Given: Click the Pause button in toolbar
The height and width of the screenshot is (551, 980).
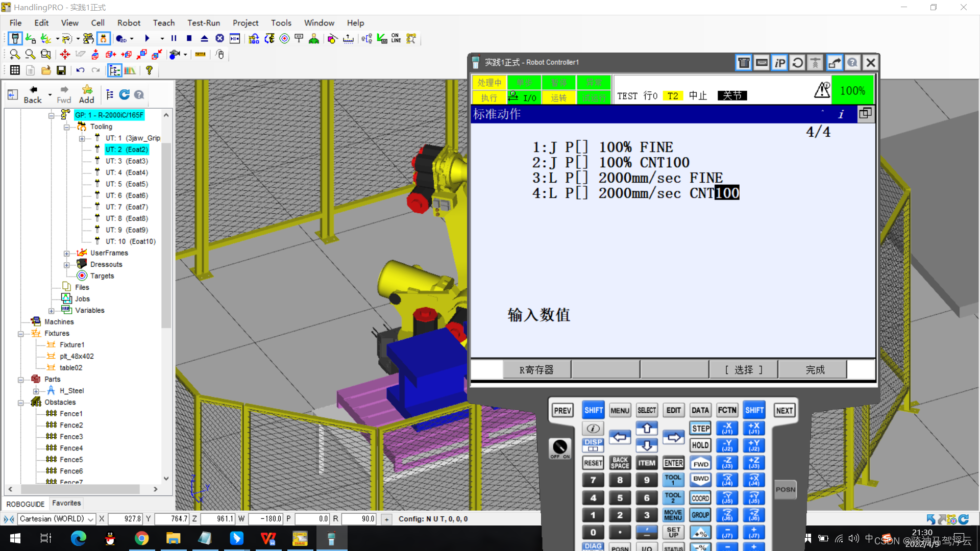Looking at the screenshot, I should 174,39.
